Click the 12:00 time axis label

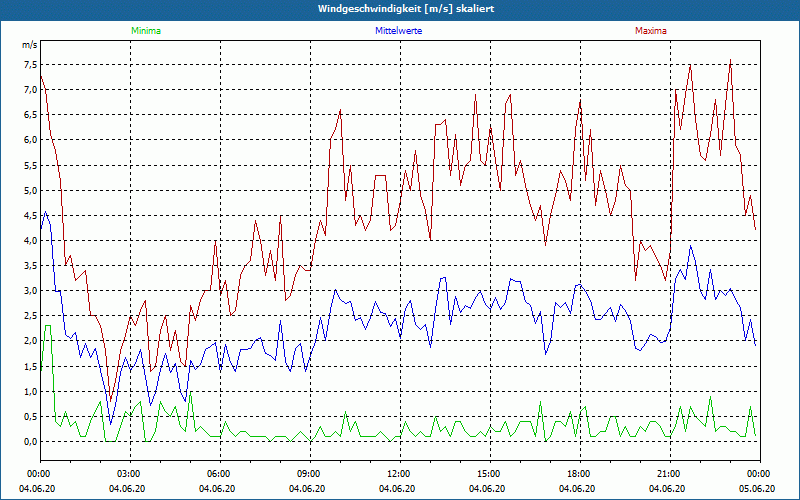(399, 474)
